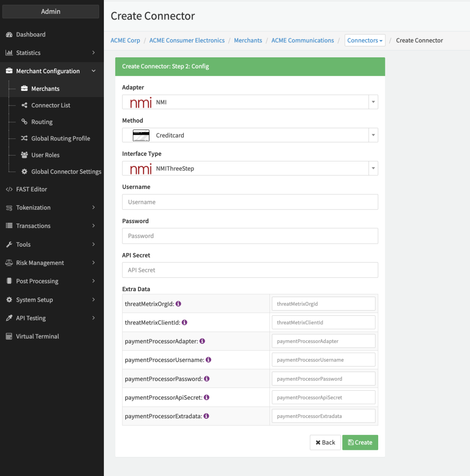This screenshot has height=476, width=470.
Task: Open FAST Editor from the sidebar
Action: point(32,189)
